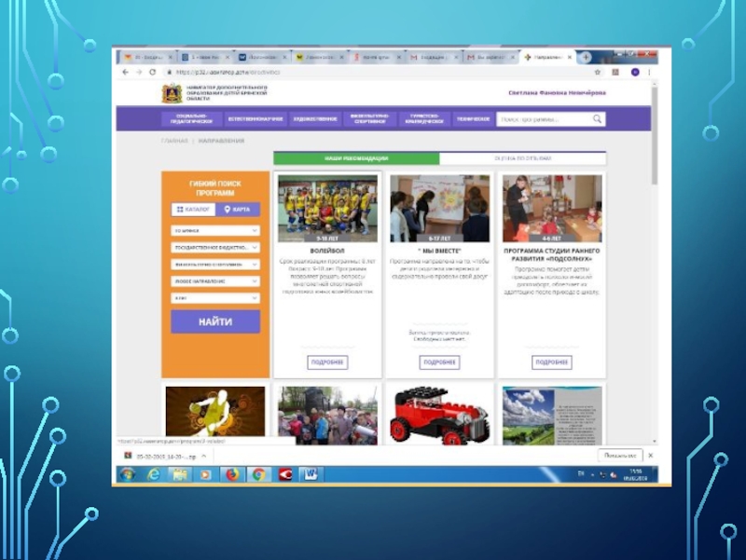
Task: Open the ТЕХНИЧЕСКОЕ menu item
Action: click(473, 119)
